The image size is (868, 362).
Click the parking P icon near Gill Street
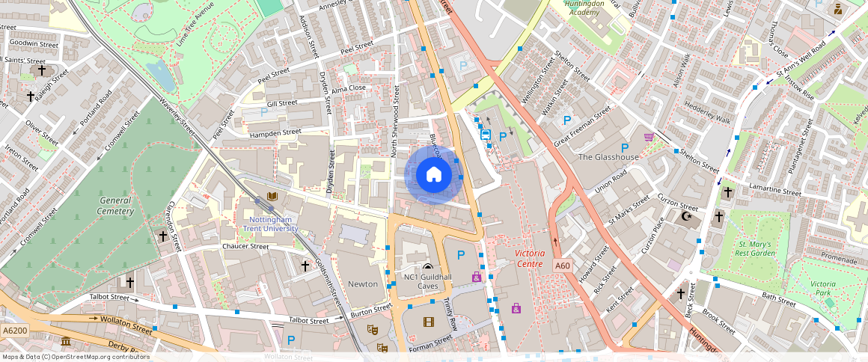coord(263,111)
